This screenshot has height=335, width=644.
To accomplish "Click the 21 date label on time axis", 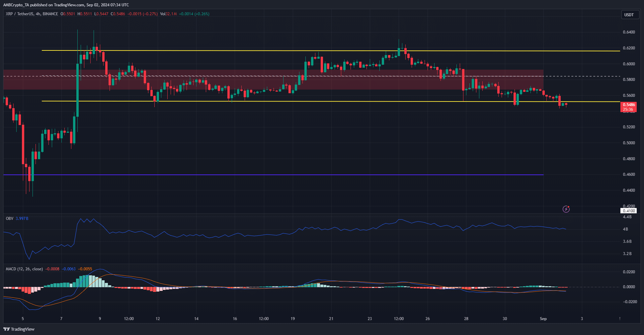I will (x=331, y=319).
